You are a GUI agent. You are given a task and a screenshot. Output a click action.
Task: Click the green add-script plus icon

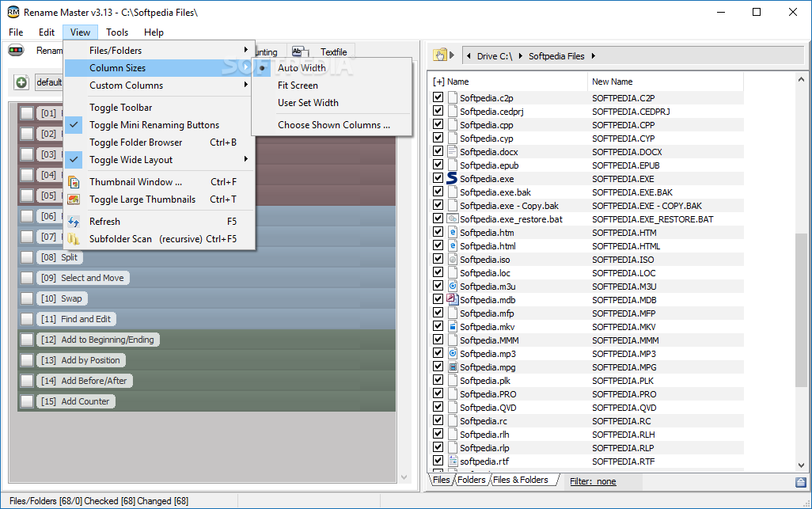pos(21,82)
